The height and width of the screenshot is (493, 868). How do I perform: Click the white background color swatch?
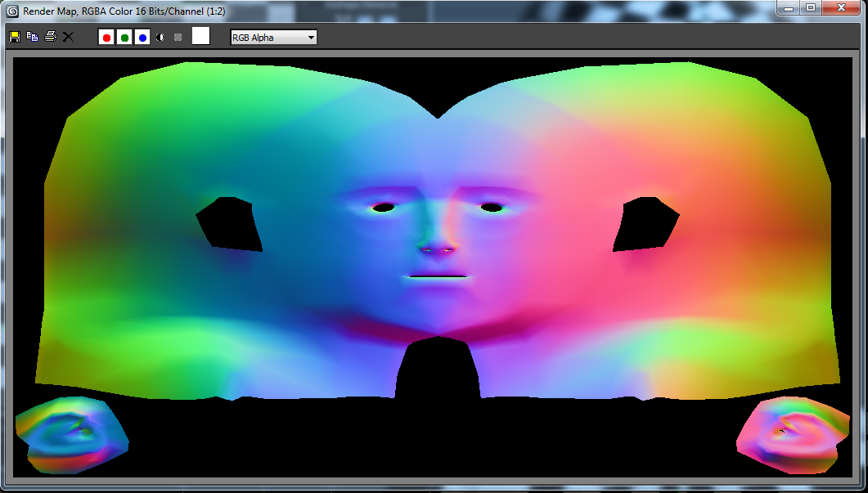[200, 36]
